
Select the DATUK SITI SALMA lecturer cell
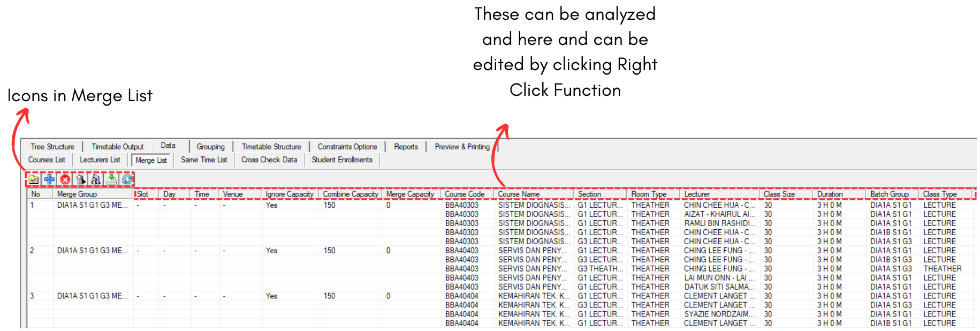pyautogui.click(x=718, y=287)
